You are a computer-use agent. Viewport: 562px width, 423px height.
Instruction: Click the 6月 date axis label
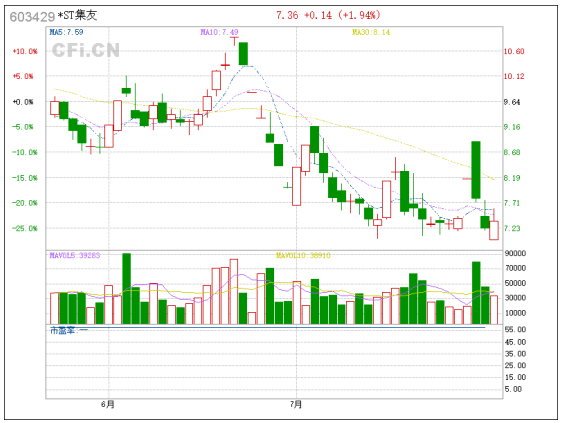point(108,404)
